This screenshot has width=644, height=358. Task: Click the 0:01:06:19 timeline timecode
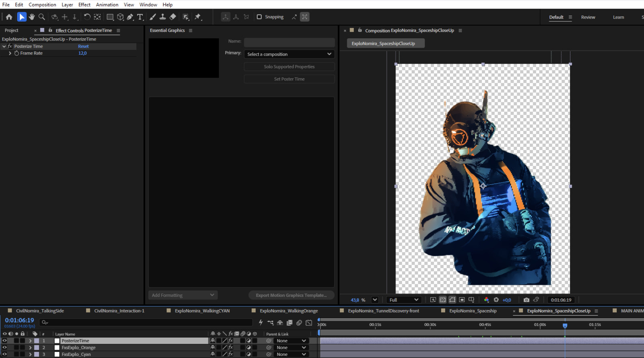(19, 320)
